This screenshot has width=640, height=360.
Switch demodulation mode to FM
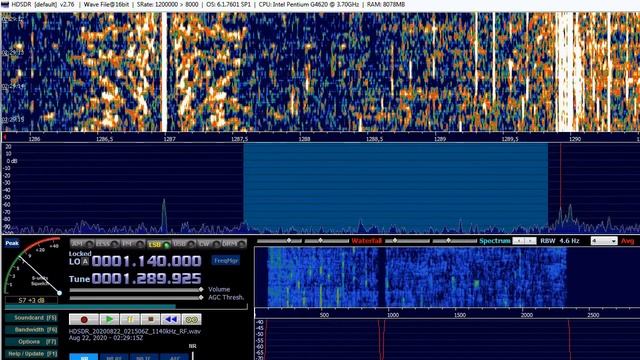coord(133,244)
